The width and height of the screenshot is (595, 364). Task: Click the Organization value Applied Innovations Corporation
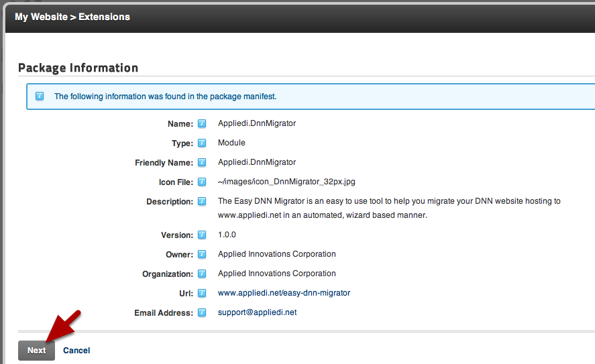tap(276, 274)
